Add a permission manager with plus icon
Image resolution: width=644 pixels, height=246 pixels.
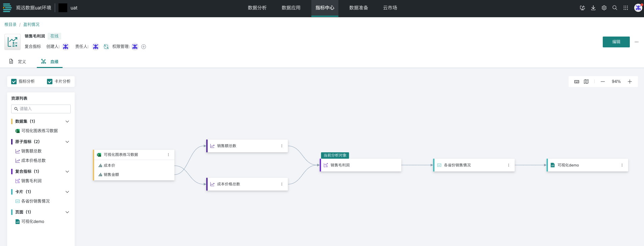(x=144, y=47)
